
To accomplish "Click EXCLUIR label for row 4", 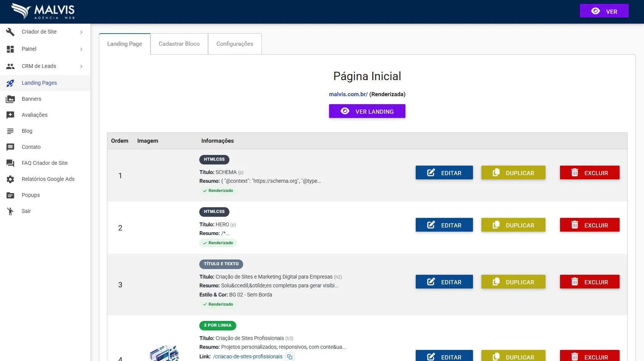I will tap(596, 358).
